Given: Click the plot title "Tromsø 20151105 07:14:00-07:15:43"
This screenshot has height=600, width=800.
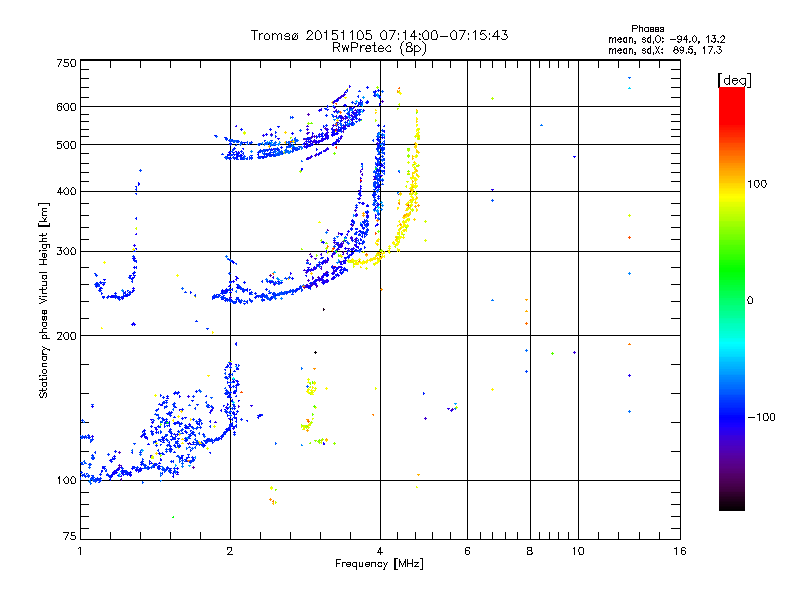Looking at the screenshot, I should click(x=379, y=35).
